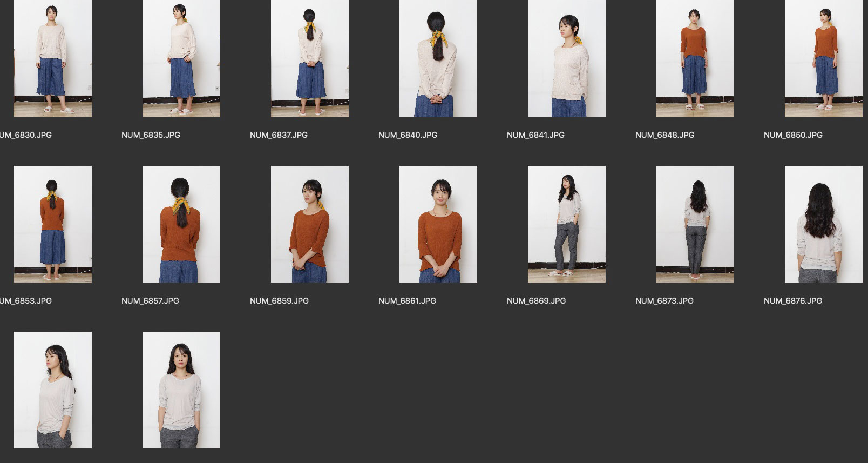Select the side-profile gray top unlabeled thumbnail
This screenshot has width=868, height=463.
tap(53, 390)
